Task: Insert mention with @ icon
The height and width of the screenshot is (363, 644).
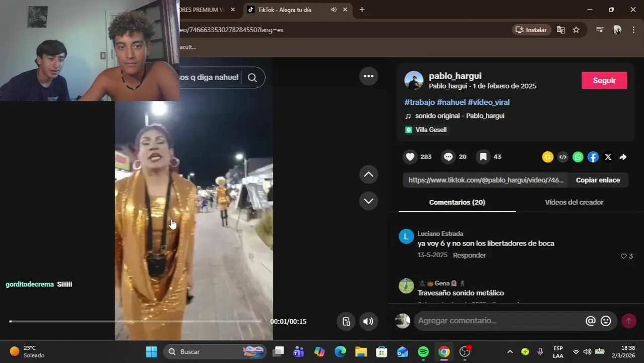Action: point(590,321)
